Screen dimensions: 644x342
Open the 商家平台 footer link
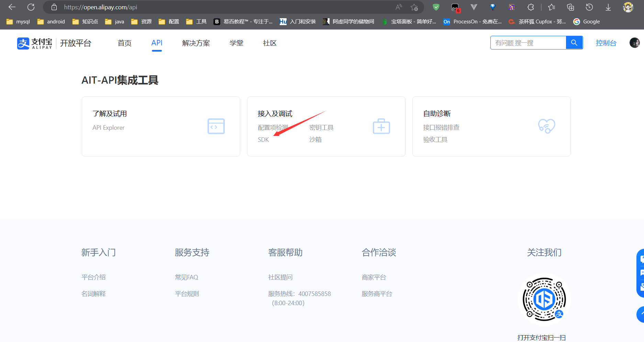click(374, 277)
